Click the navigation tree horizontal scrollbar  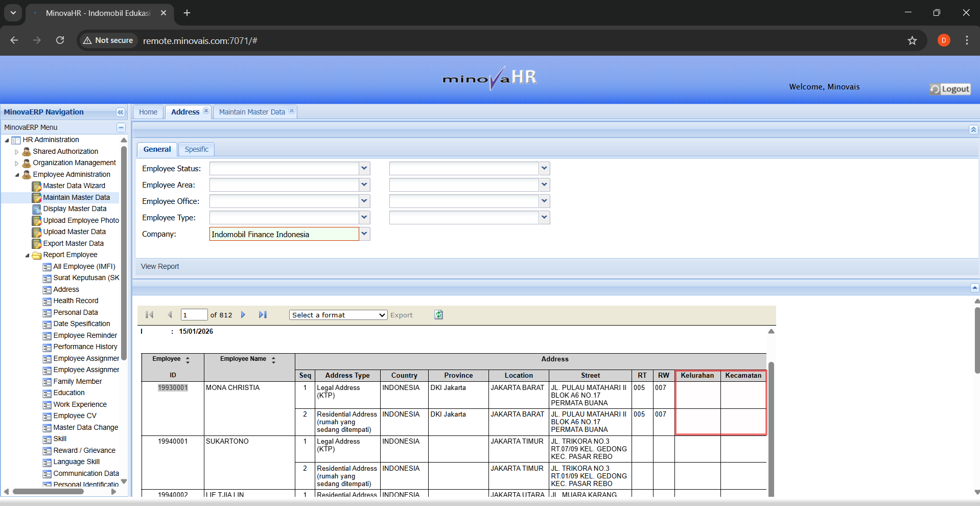pyautogui.click(x=49, y=492)
